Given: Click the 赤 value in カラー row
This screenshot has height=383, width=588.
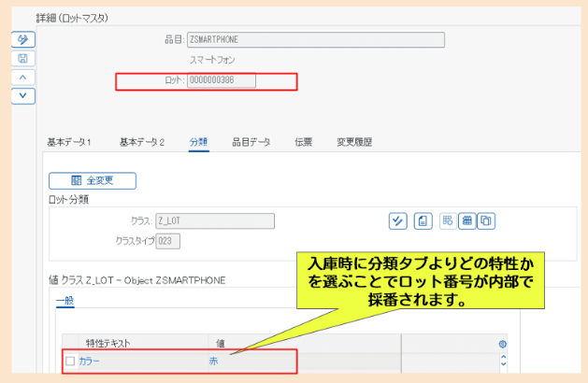Looking at the screenshot, I should coord(215,361).
